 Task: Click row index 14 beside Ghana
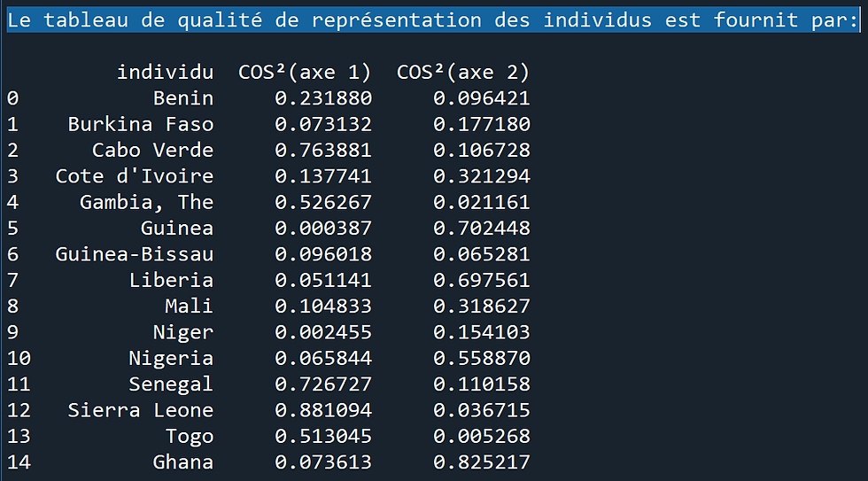tap(19, 462)
